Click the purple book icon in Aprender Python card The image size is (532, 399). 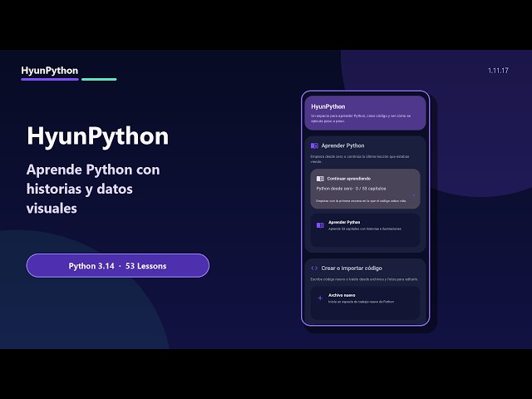point(320,225)
